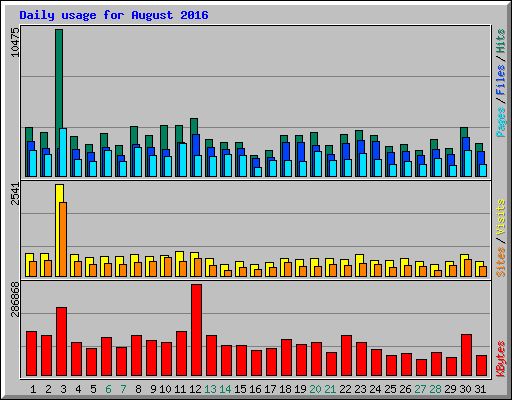The width and height of the screenshot is (512, 400).
Task: Select the red KBytes bar for day 3
Action: click(x=61, y=341)
